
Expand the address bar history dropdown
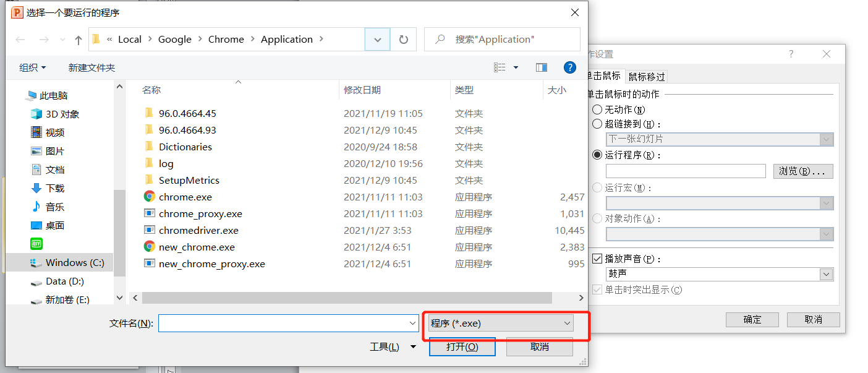(x=377, y=40)
